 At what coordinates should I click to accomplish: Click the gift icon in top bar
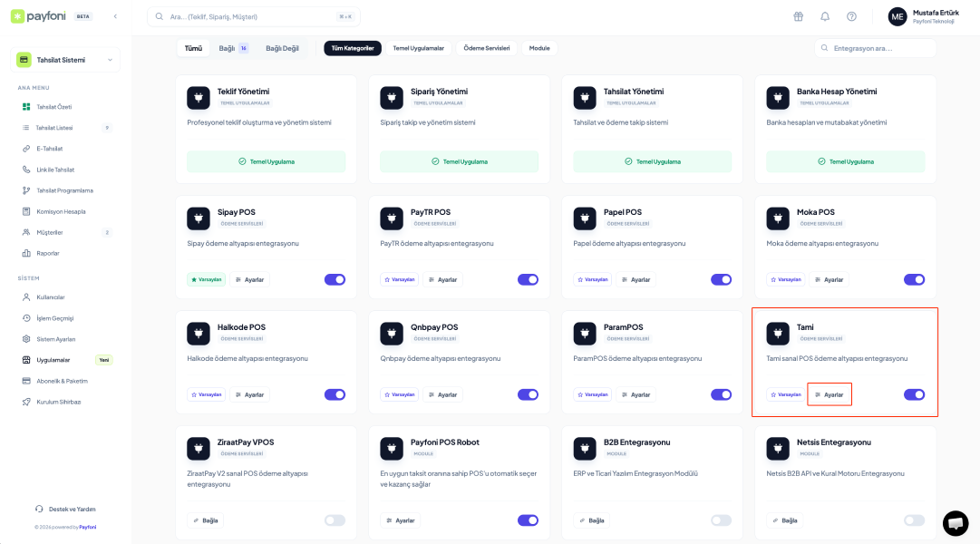pos(798,16)
